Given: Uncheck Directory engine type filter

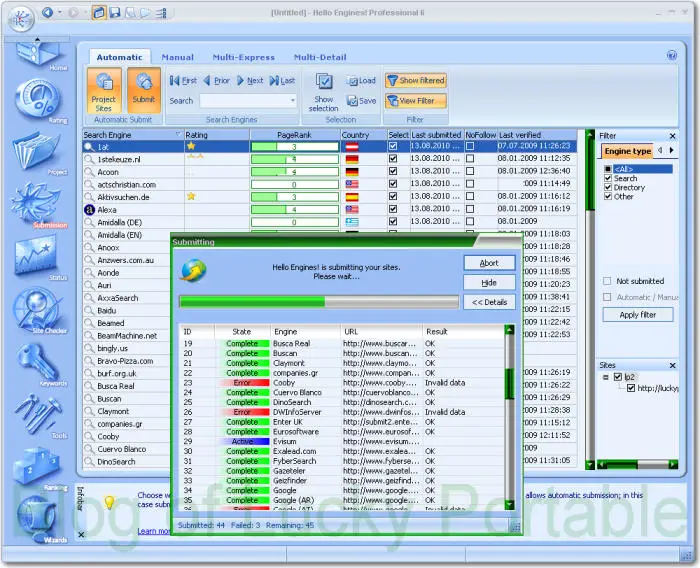Looking at the screenshot, I should pos(608,187).
